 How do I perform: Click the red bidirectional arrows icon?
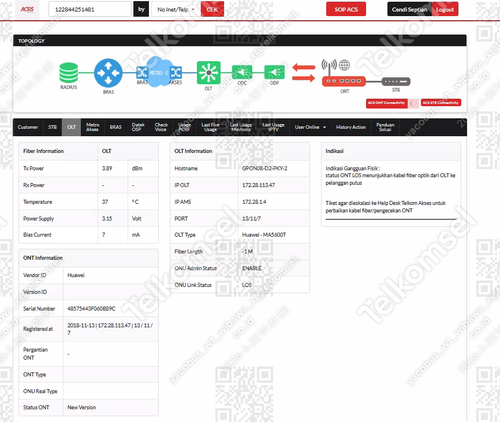point(304,73)
